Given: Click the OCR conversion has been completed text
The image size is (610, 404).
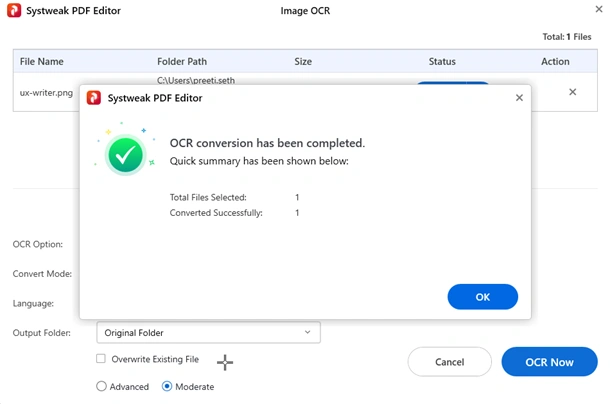Looking at the screenshot, I should 267,143.
